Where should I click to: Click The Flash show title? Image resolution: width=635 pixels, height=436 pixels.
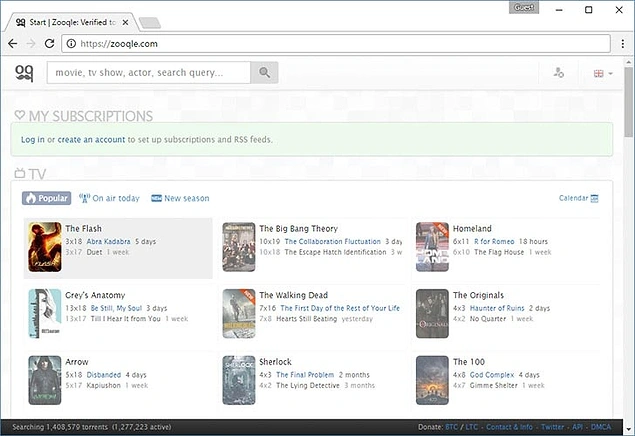tap(83, 229)
